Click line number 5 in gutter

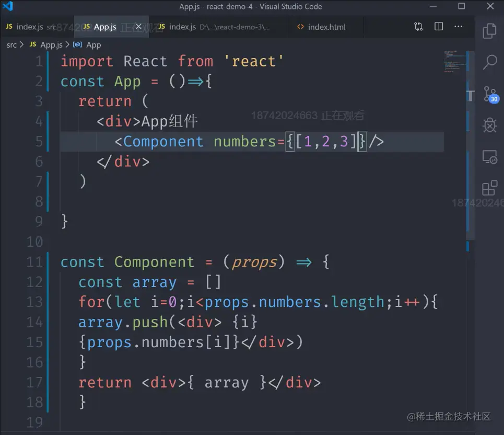pyautogui.click(x=39, y=142)
